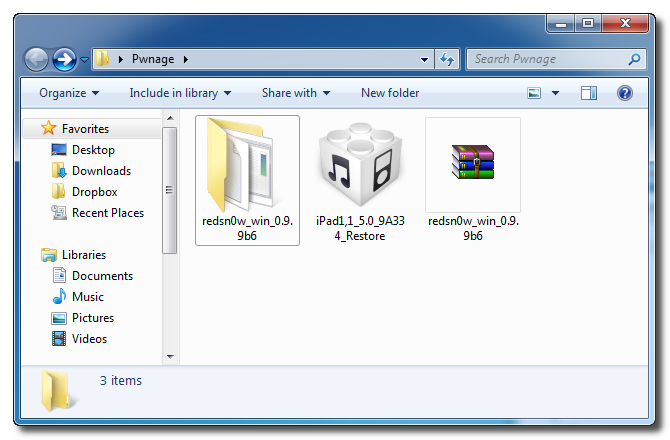Click the Videos filmstrip icon
This screenshot has height=440, width=670.
(x=59, y=339)
